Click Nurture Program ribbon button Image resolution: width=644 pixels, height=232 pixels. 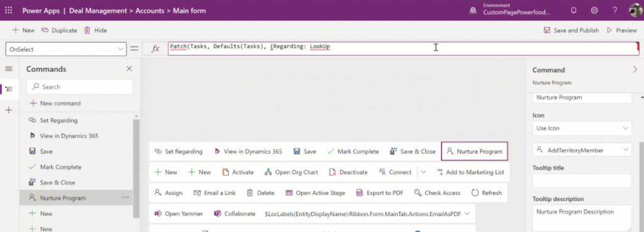click(x=474, y=152)
